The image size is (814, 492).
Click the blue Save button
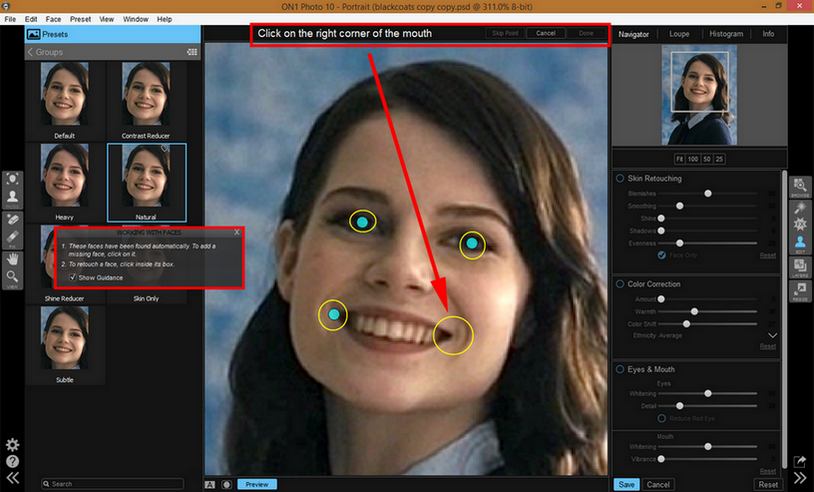(x=626, y=484)
